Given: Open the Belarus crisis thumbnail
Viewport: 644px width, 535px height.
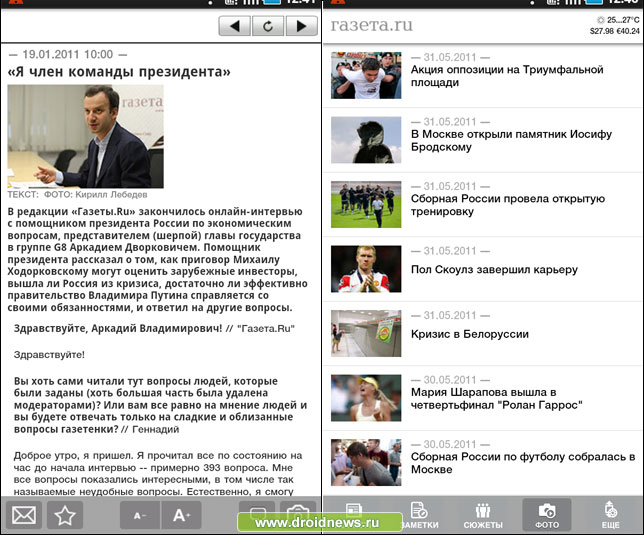Looking at the screenshot, I should point(366,333).
